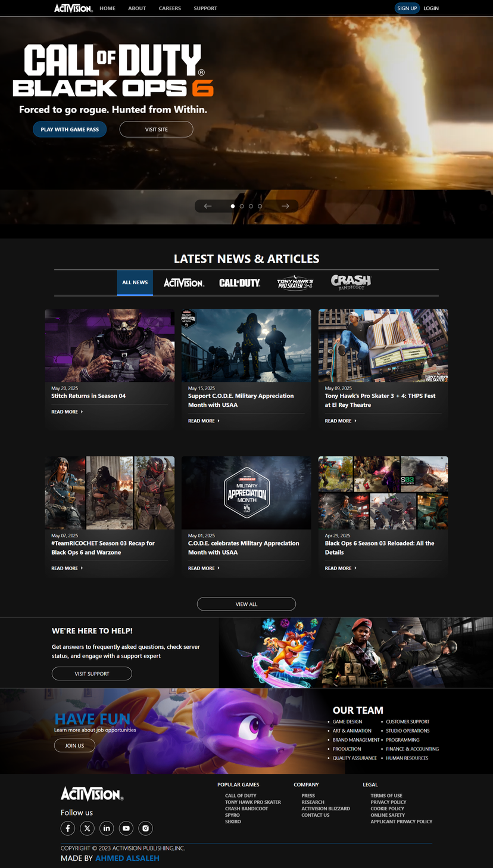The width and height of the screenshot is (493, 868).
Task: Click the Activision logo in top navbar
Action: (x=73, y=8)
